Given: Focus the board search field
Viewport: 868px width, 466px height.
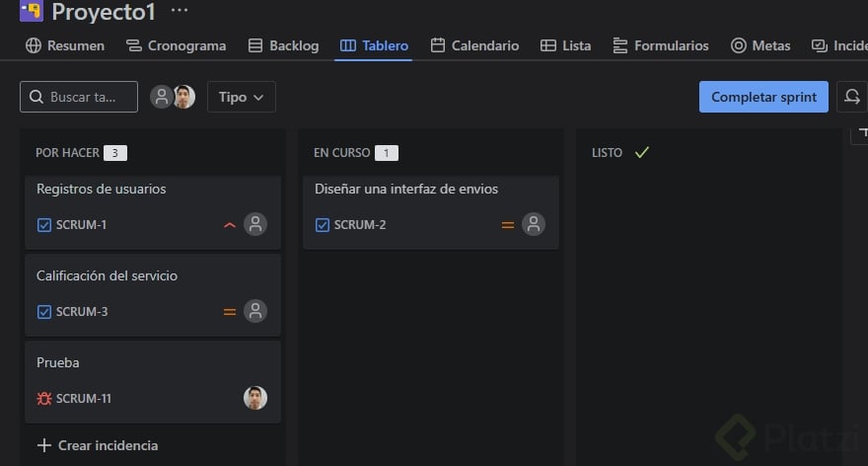Looking at the screenshot, I should (x=79, y=97).
